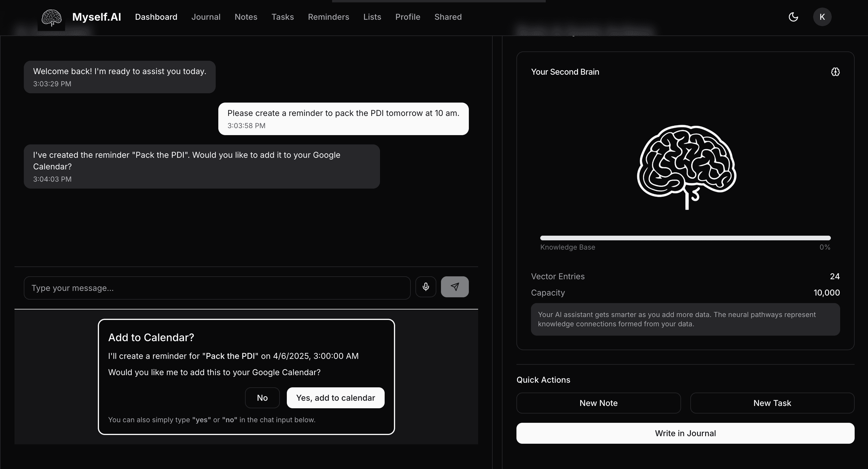Click the paper plane send button

[455, 287]
